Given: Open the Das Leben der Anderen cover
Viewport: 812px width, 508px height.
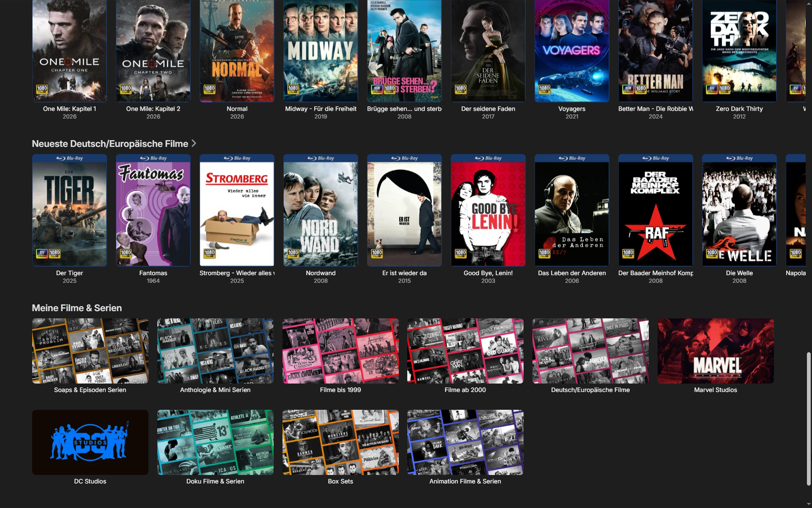Looking at the screenshot, I should pyautogui.click(x=572, y=210).
